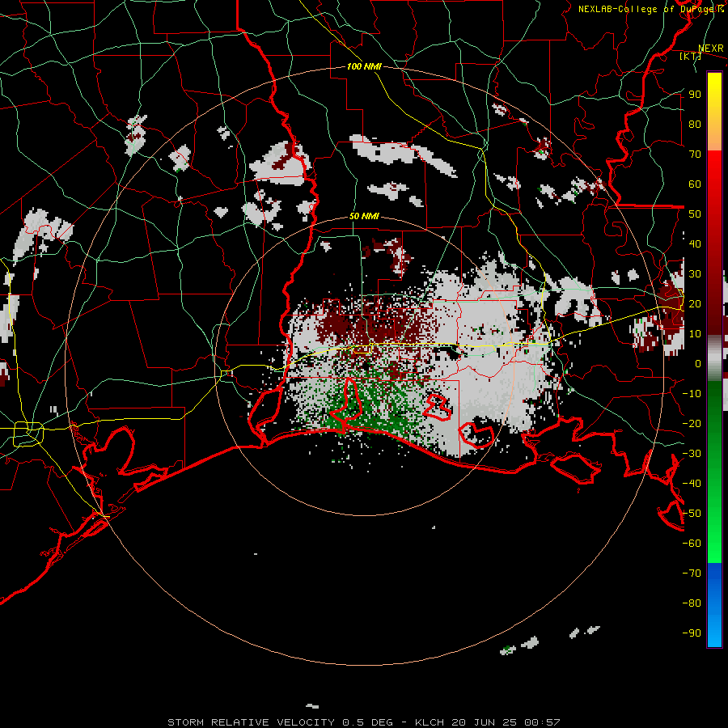Viewport: 728px width, 728px height.
Task: Click the -50 scale label
Action: (x=692, y=514)
